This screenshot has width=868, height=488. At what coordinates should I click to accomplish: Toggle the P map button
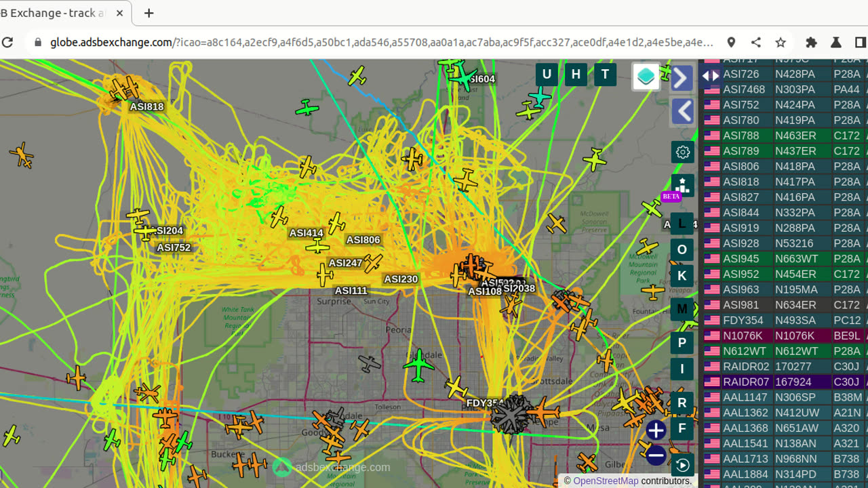[682, 343]
